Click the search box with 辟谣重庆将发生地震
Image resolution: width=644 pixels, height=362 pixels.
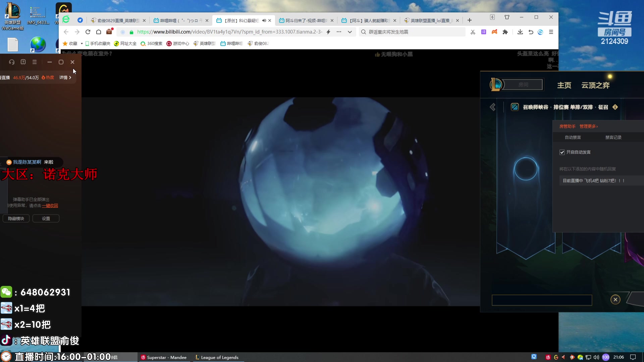[412, 32]
